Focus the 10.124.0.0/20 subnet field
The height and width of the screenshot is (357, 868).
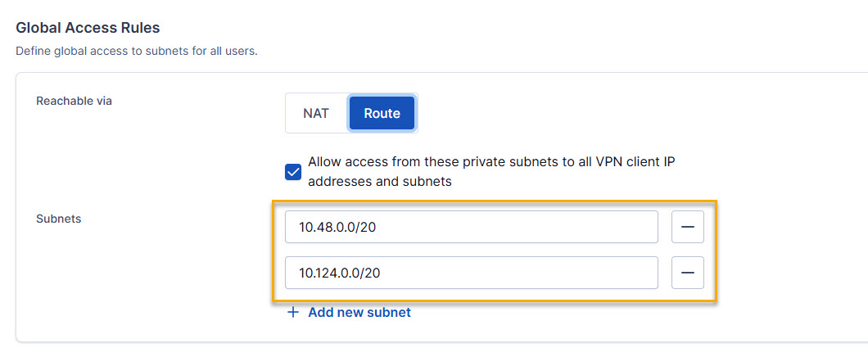[x=471, y=273]
